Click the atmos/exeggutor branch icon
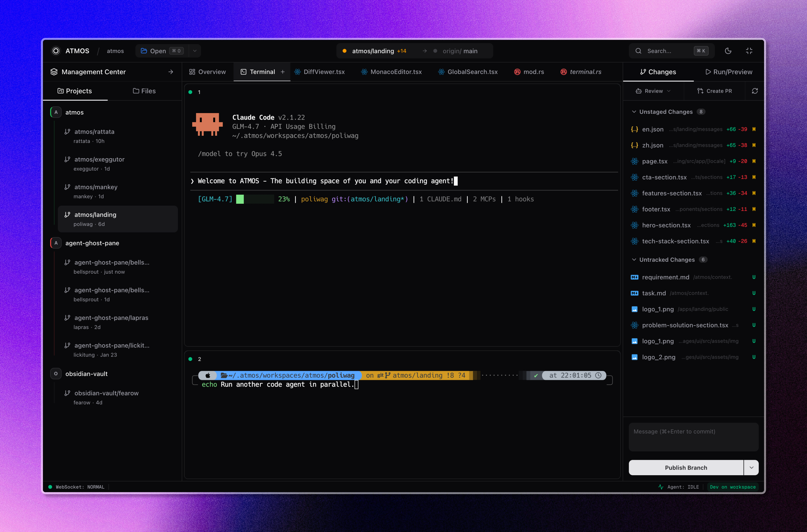Viewport: 807px width, 532px height. pos(67,159)
